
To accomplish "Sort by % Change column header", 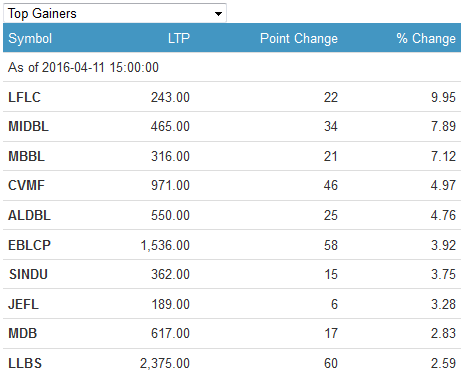I will [426, 38].
